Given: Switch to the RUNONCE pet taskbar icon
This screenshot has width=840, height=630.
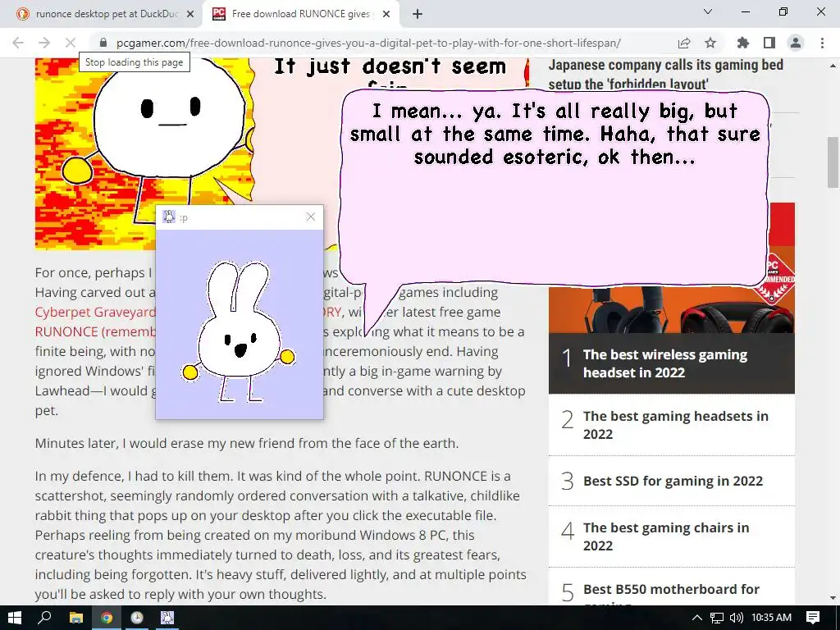Looking at the screenshot, I should [167, 618].
